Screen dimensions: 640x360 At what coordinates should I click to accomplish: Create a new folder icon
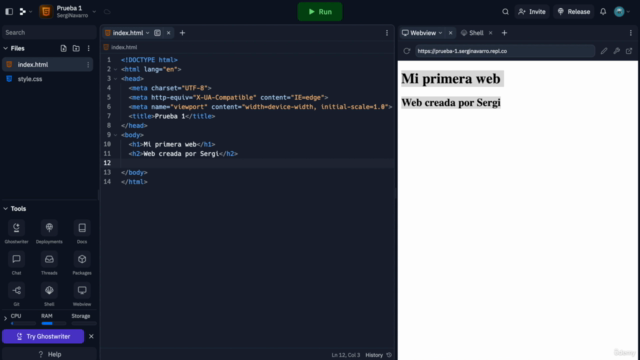[x=76, y=49]
